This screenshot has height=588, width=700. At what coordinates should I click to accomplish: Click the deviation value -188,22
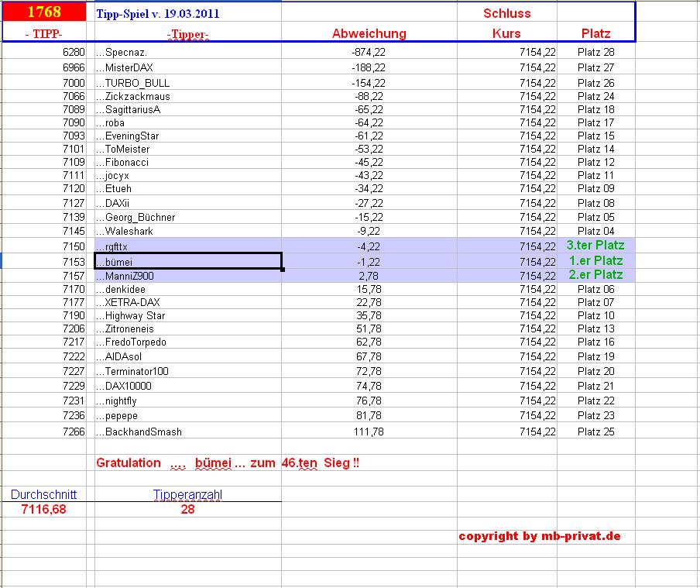[369, 67]
